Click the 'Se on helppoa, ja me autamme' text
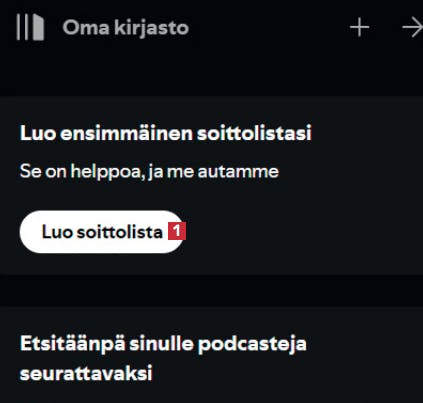The image size is (423, 403). (x=149, y=172)
